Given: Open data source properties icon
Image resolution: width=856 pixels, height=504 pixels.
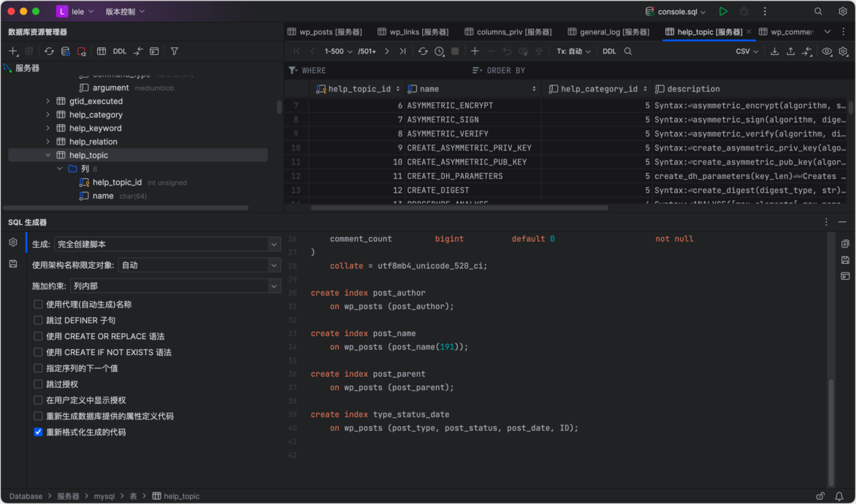Looking at the screenshot, I should pyautogui.click(x=66, y=51).
